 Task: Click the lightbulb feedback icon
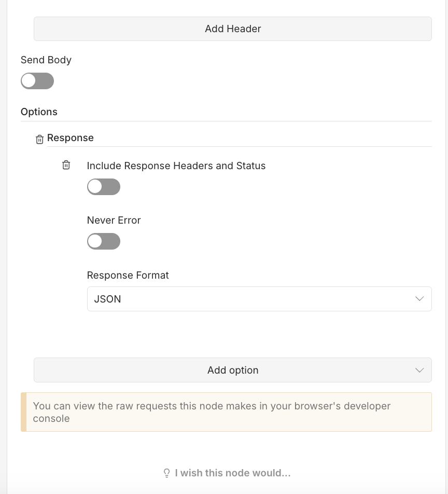pyautogui.click(x=167, y=473)
